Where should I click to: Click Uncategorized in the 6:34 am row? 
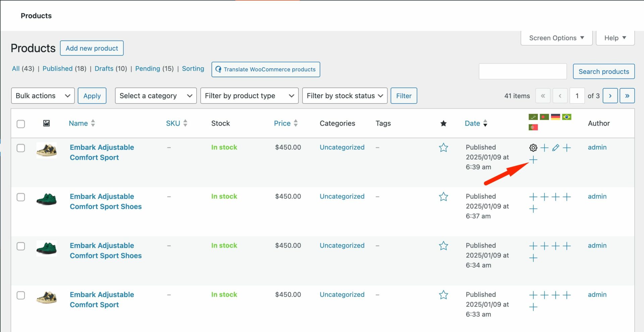(x=342, y=246)
